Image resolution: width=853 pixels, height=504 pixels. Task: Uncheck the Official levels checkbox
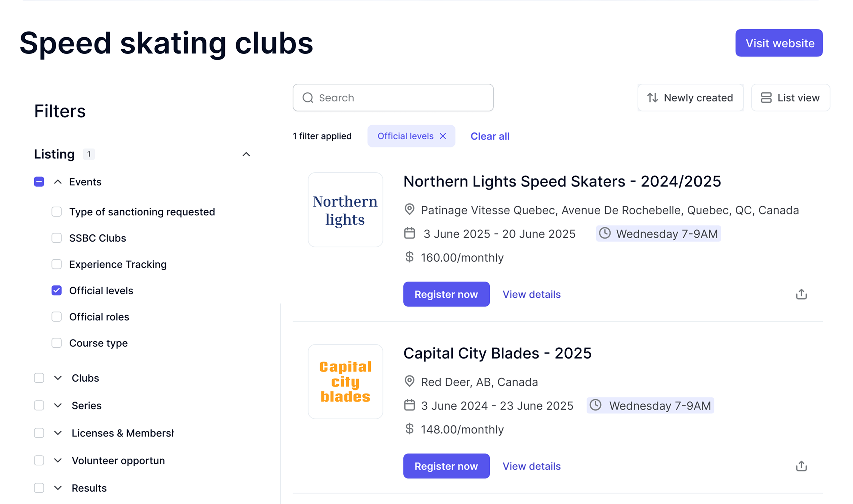point(56,290)
